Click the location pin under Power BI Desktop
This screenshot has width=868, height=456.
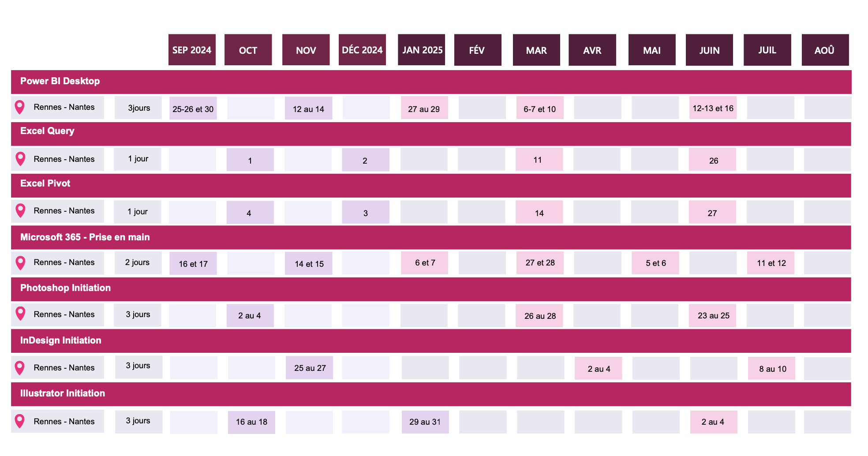(x=19, y=107)
